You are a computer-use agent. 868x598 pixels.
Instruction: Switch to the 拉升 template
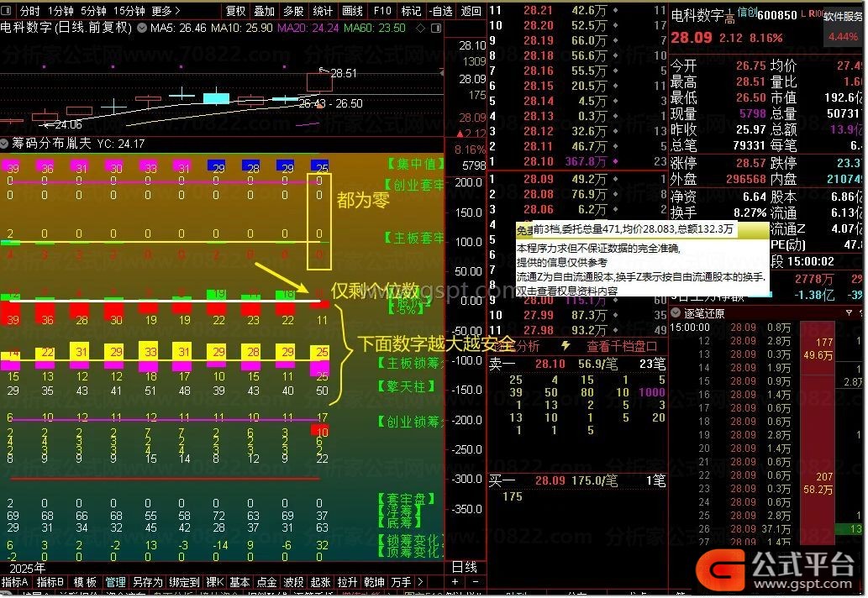click(348, 582)
